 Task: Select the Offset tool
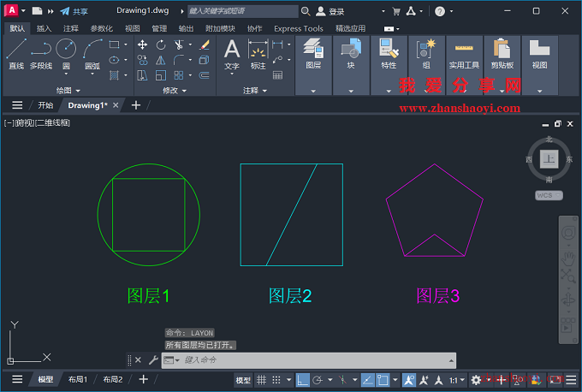(205, 75)
